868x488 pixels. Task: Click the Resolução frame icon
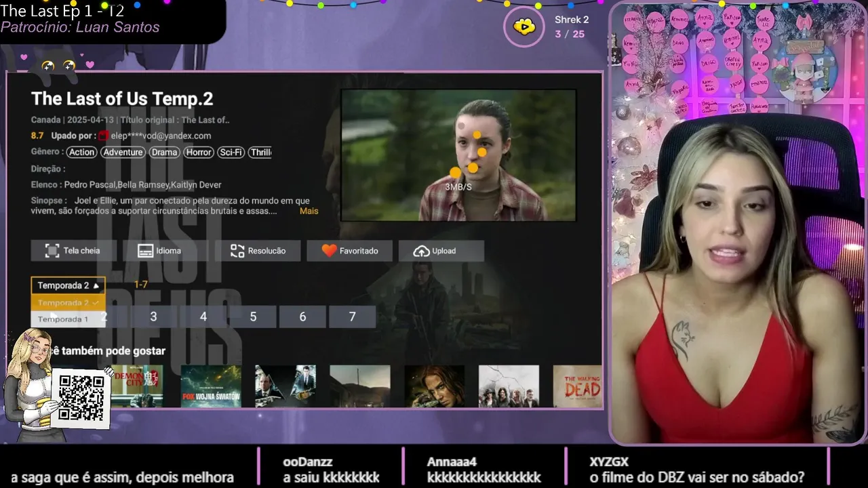click(x=237, y=251)
